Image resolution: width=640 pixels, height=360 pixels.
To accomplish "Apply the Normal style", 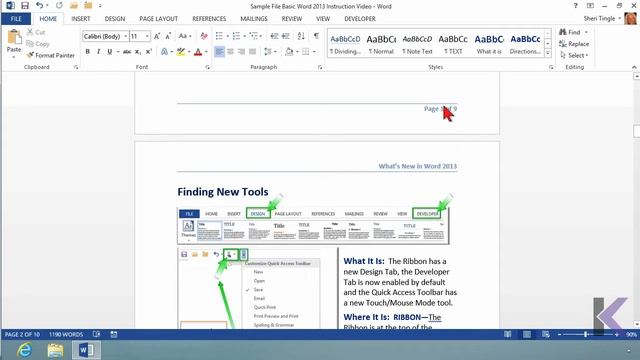I will click(x=381, y=44).
